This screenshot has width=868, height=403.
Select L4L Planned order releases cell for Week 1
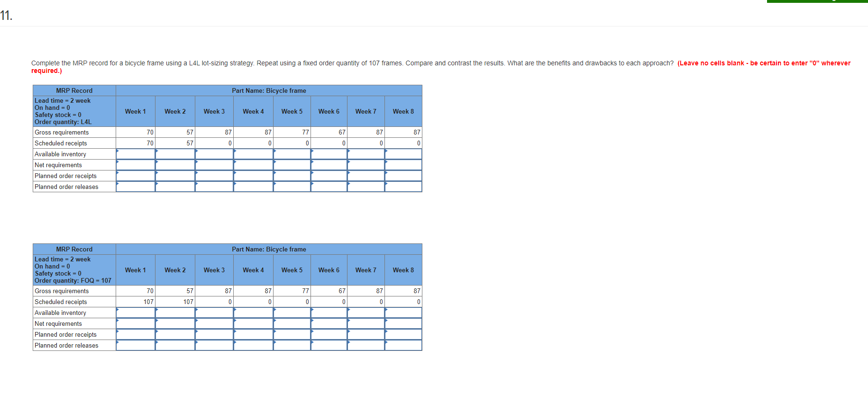(x=136, y=187)
